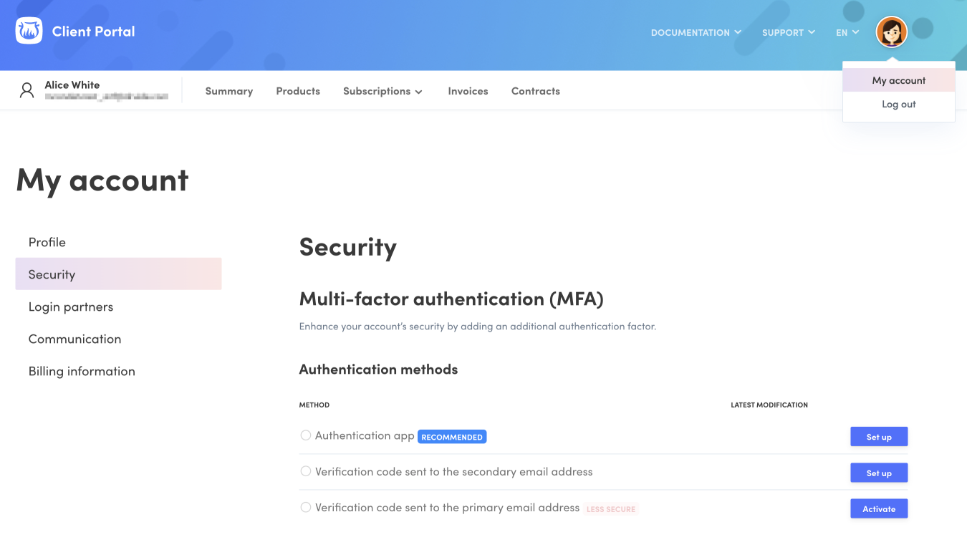The width and height of the screenshot is (967, 560).
Task: Set up the Authentication app method
Action: 878,437
